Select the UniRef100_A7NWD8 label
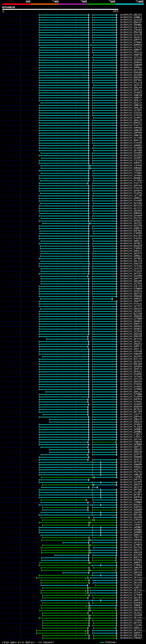The image size is (146, 644). 131,289
